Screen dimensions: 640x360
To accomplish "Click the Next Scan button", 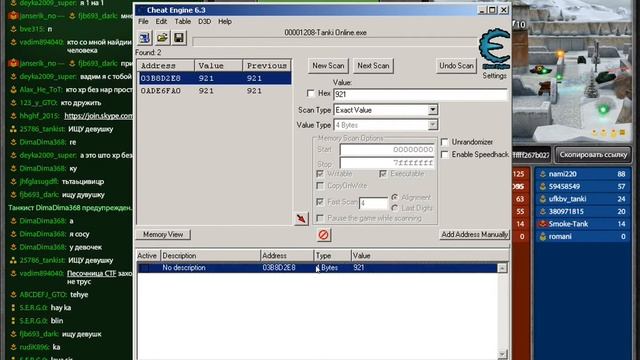I will tap(373, 66).
